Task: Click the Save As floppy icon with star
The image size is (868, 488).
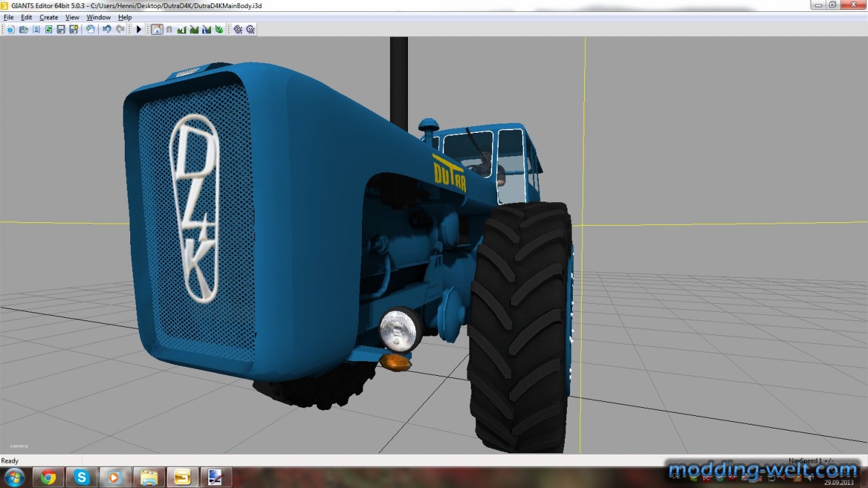Action: (x=73, y=29)
